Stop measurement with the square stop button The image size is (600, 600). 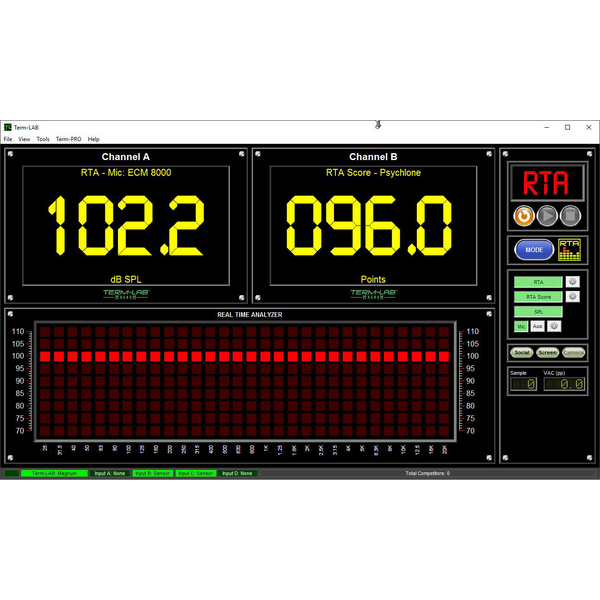(571, 216)
